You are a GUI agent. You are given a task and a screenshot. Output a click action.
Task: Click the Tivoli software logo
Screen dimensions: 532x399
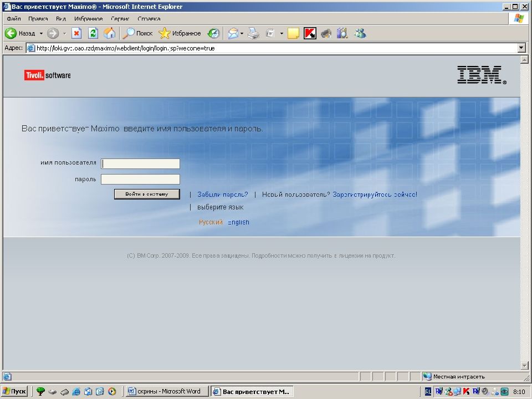pyautogui.click(x=47, y=75)
